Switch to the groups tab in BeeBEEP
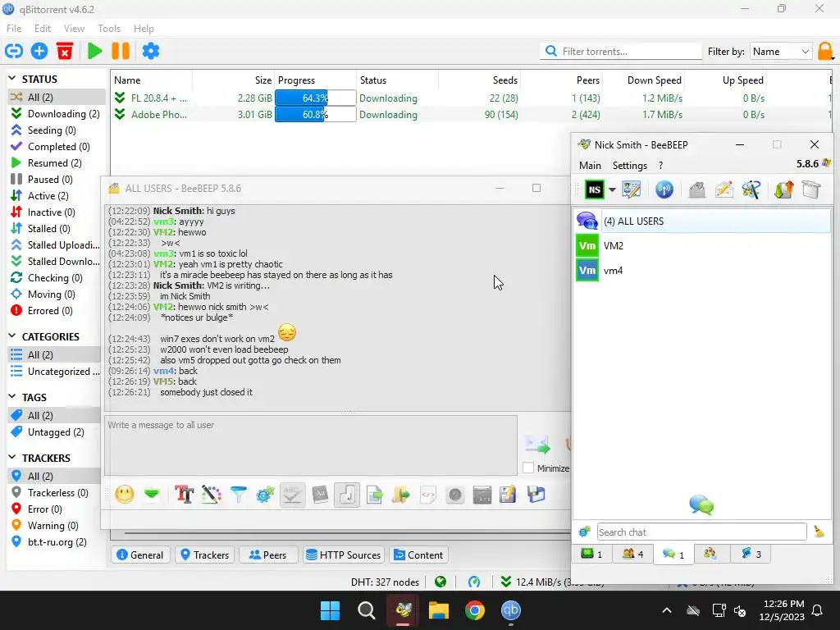 tap(710, 554)
